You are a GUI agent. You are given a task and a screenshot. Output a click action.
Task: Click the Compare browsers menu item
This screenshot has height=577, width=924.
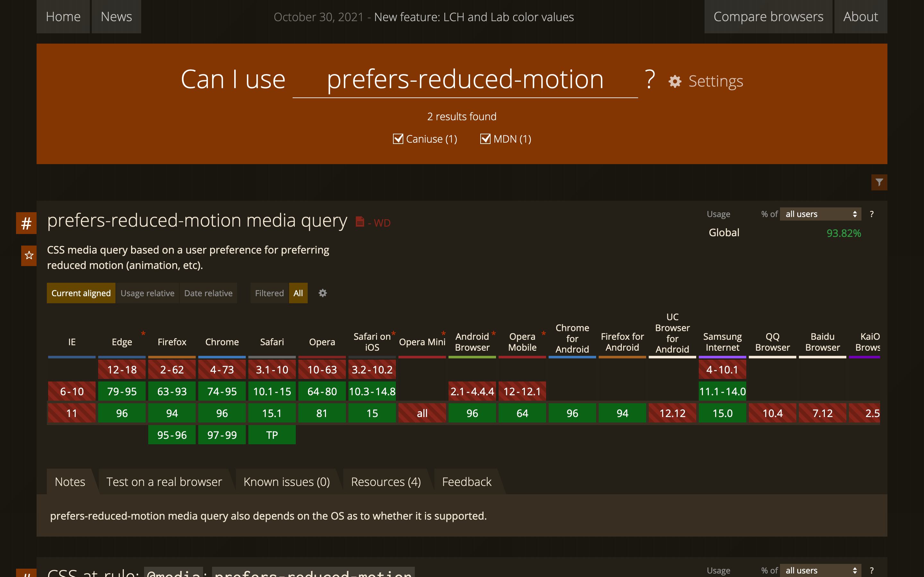point(767,17)
